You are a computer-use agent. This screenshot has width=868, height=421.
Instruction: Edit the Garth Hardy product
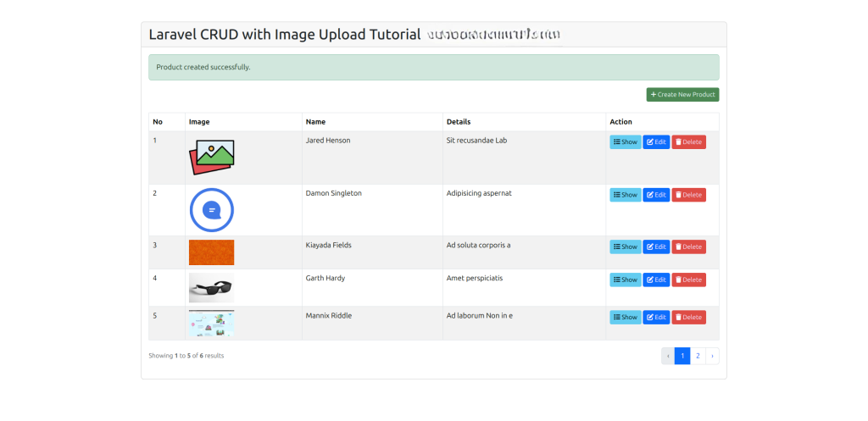(657, 280)
